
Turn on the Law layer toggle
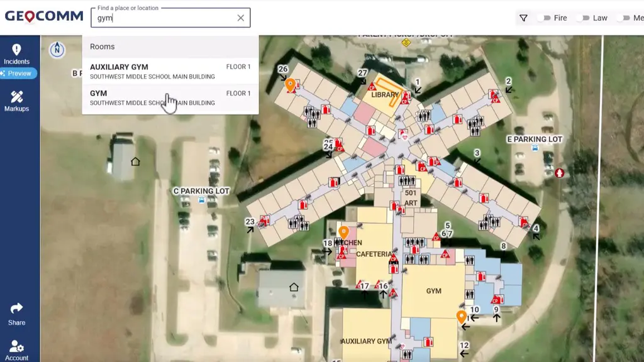(584, 18)
